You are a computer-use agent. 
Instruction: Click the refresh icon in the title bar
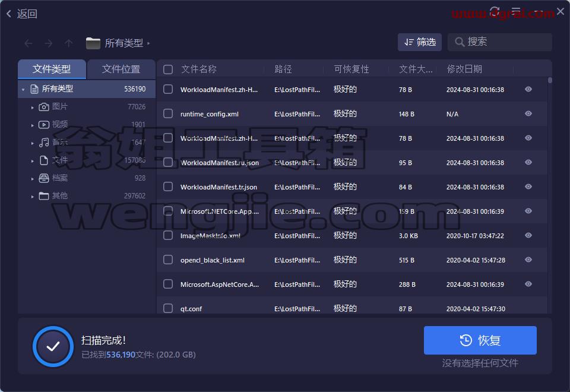(x=495, y=11)
